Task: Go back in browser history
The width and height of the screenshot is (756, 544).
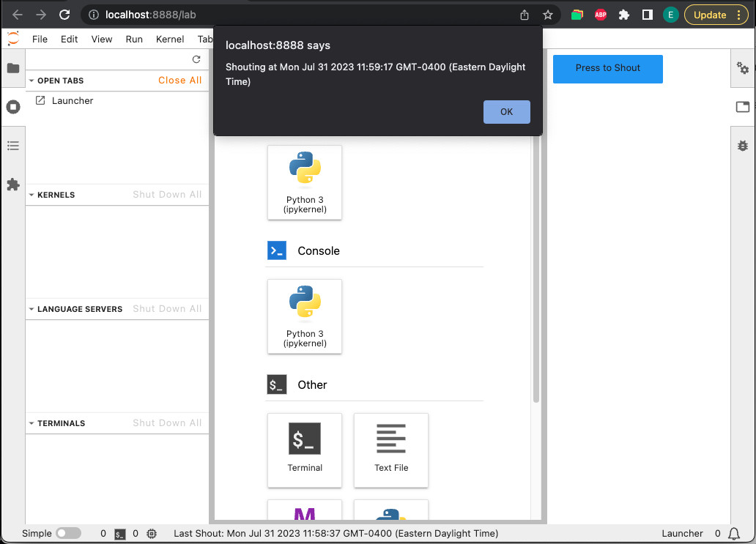Action: pos(18,15)
